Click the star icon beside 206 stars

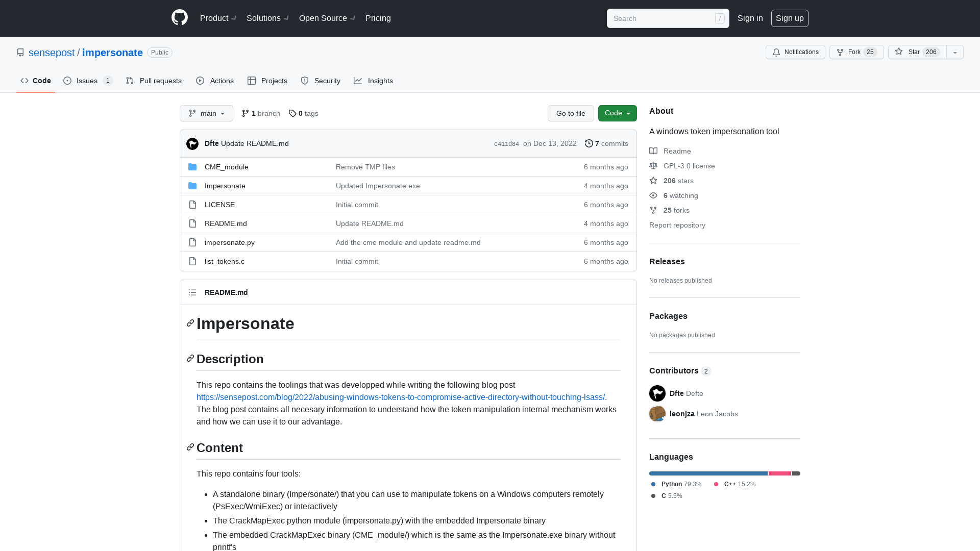point(653,181)
